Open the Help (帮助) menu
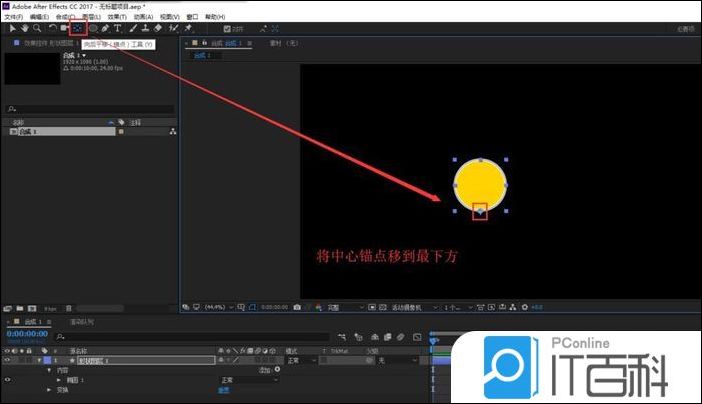The image size is (702, 404). pos(215,17)
